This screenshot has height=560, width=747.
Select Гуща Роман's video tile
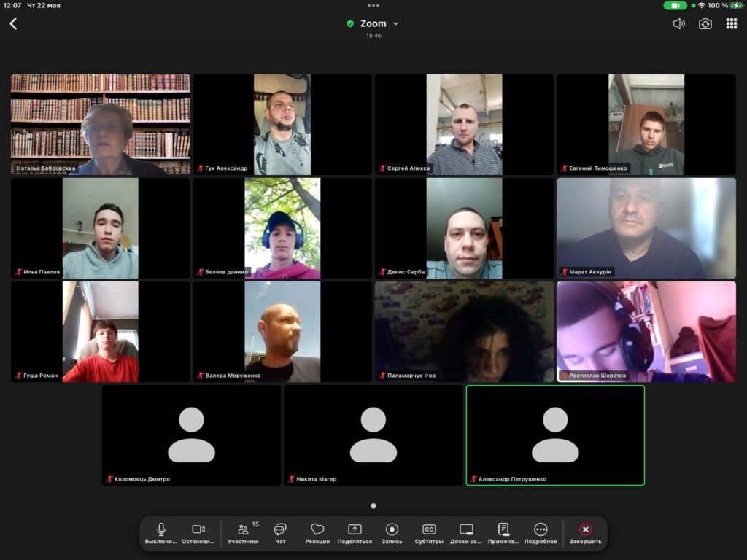pos(101,332)
